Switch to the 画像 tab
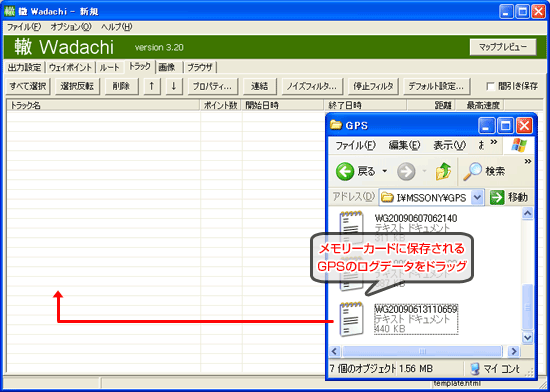This screenshot has width=550, height=392. (167, 67)
